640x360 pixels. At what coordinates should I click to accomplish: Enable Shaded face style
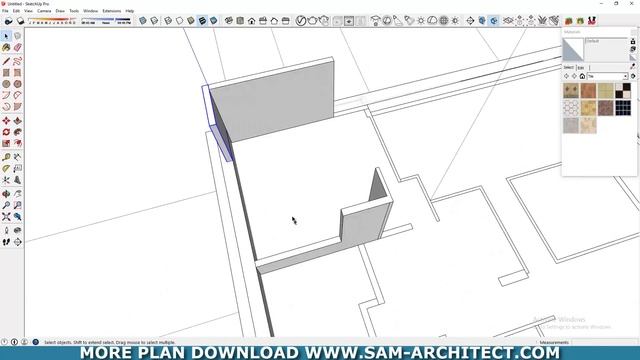(x=191, y=20)
